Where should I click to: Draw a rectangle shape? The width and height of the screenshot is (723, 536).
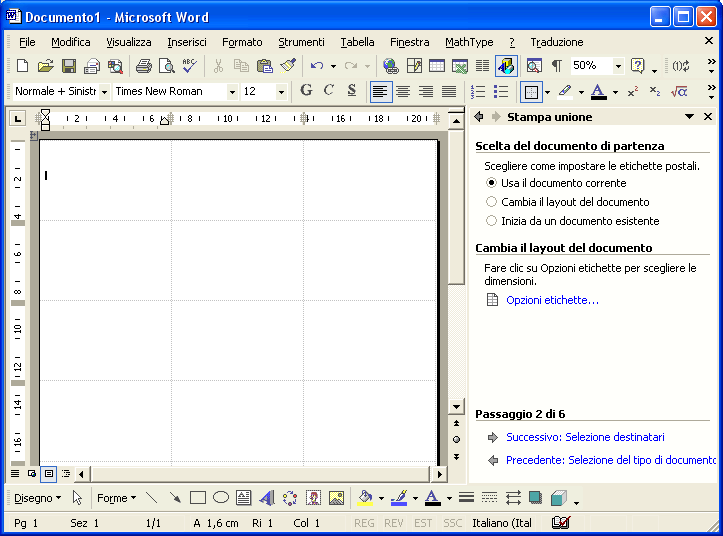pyautogui.click(x=198, y=498)
